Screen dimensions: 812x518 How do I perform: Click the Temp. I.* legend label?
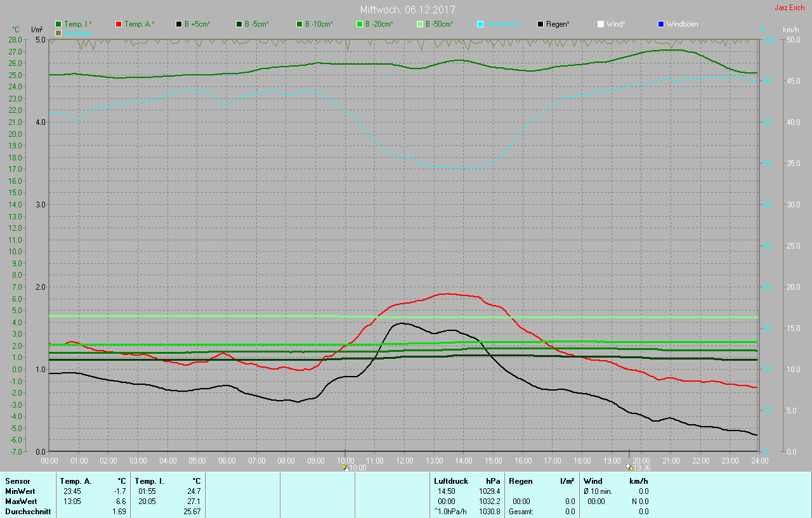click(x=78, y=24)
